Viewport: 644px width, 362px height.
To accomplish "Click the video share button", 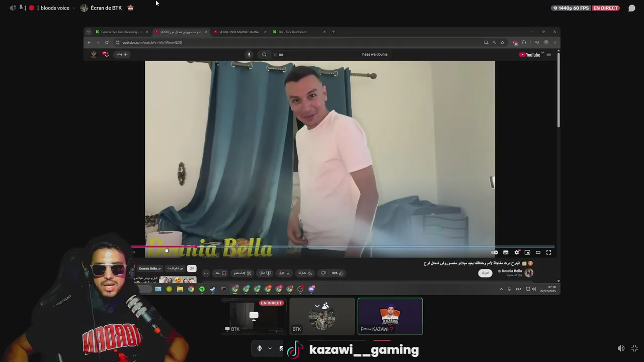I will tap(305, 273).
